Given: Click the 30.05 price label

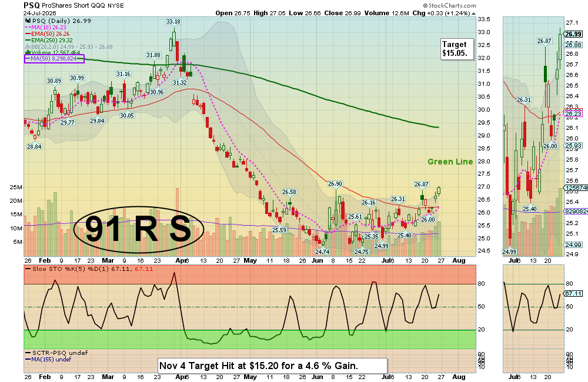Looking at the screenshot, I should coord(127,115).
